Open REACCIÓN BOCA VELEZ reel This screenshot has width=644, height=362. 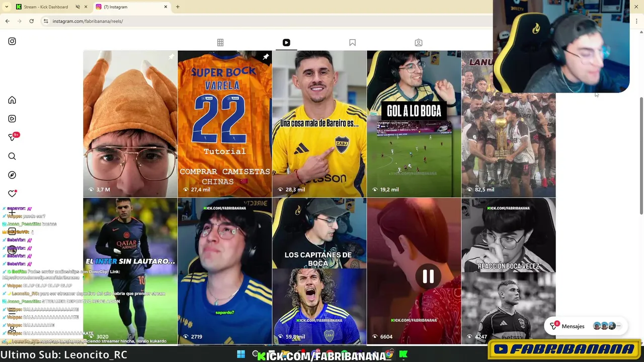coord(509,271)
